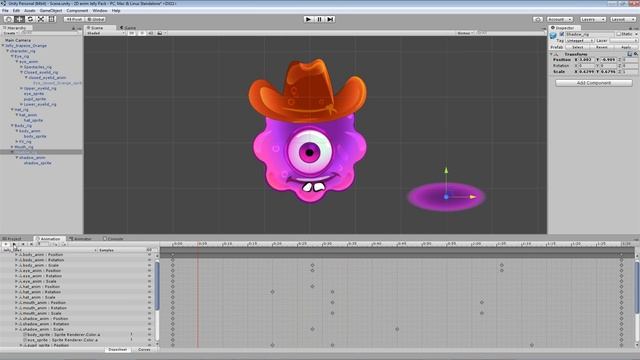
Task: Open the Account dropdown
Action: click(x=560, y=19)
